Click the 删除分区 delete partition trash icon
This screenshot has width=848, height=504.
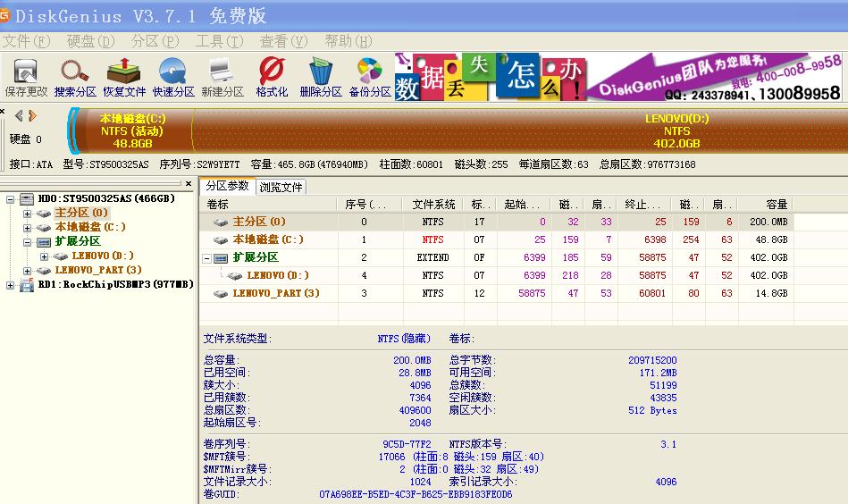point(321,78)
